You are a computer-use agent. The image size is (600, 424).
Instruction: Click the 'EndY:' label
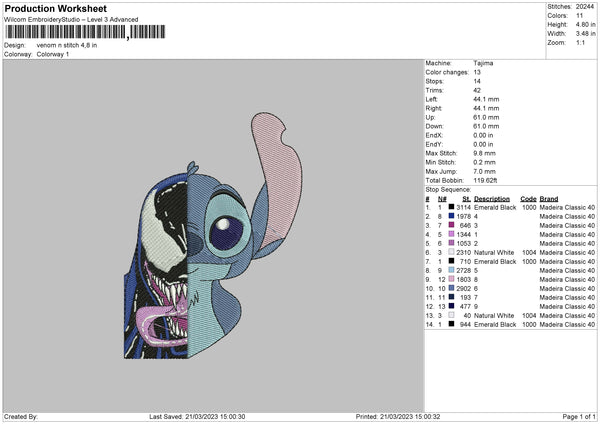coord(434,144)
